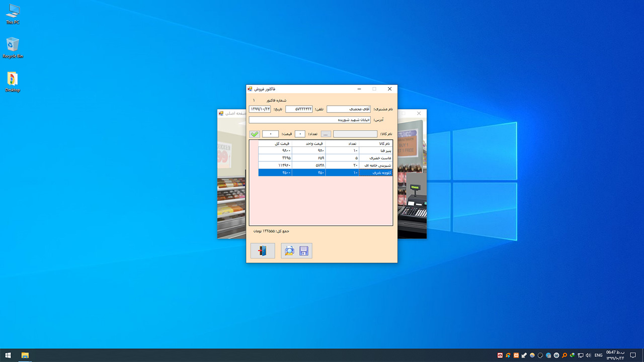Screen dimensions: 644x362
Task: Click the quantity cell in ماست خضری row
Action: click(x=342, y=158)
